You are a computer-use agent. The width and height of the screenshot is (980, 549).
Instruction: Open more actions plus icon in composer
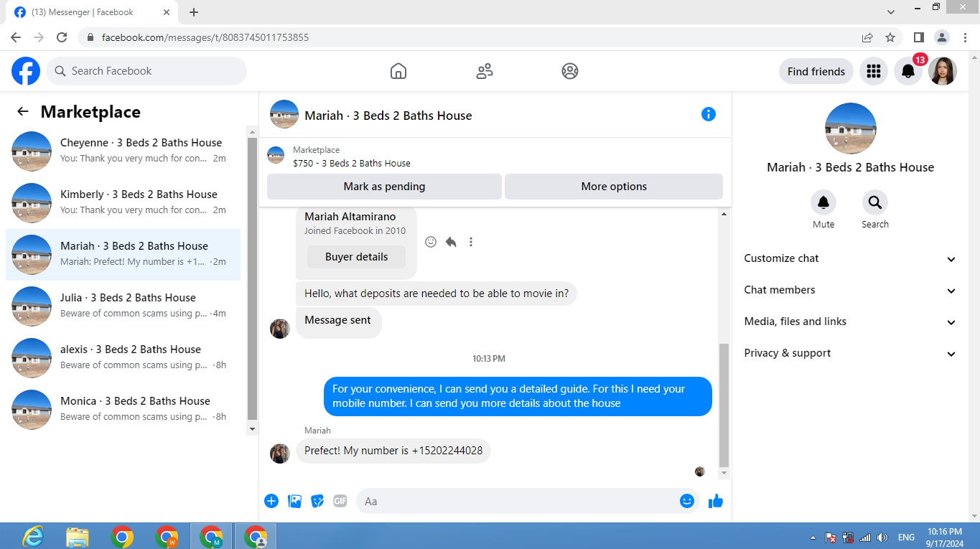(271, 501)
